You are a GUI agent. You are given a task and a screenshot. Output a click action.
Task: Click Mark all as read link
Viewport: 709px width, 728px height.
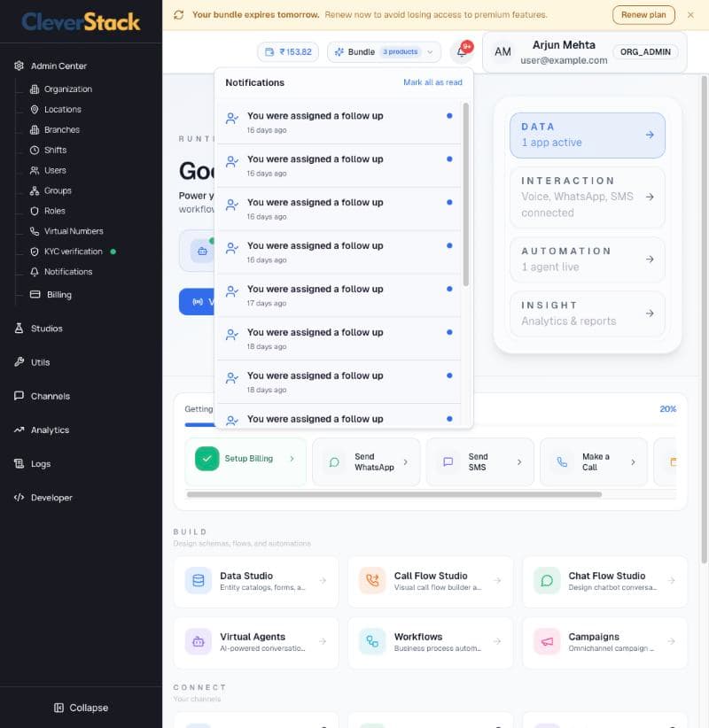(x=432, y=82)
